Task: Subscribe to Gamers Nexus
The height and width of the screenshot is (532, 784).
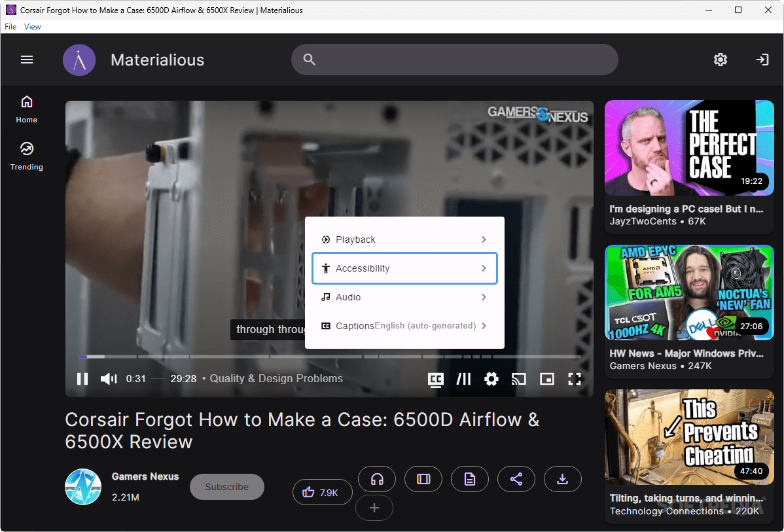Action: (x=227, y=486)
